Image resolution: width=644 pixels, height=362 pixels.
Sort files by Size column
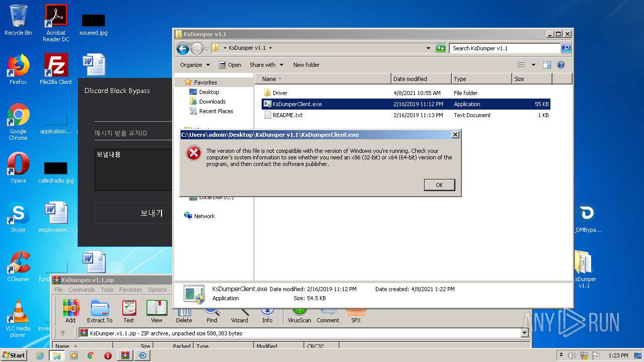coord(532,79)
